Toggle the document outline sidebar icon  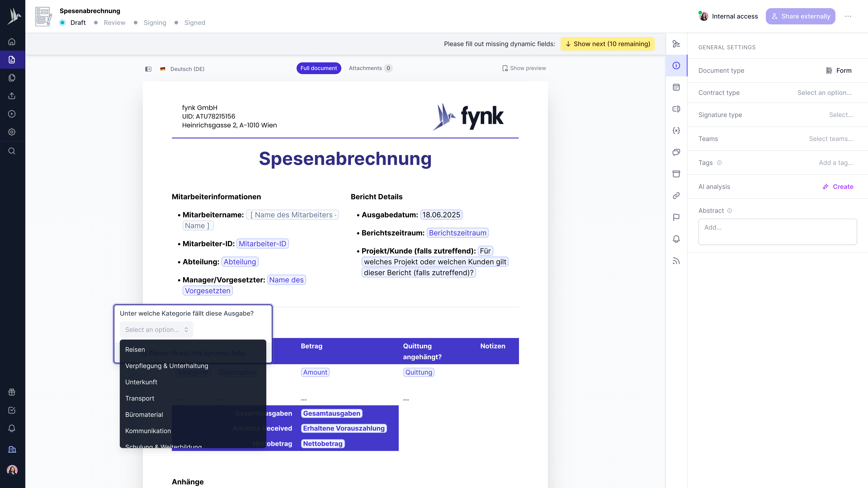coord(148,69)
